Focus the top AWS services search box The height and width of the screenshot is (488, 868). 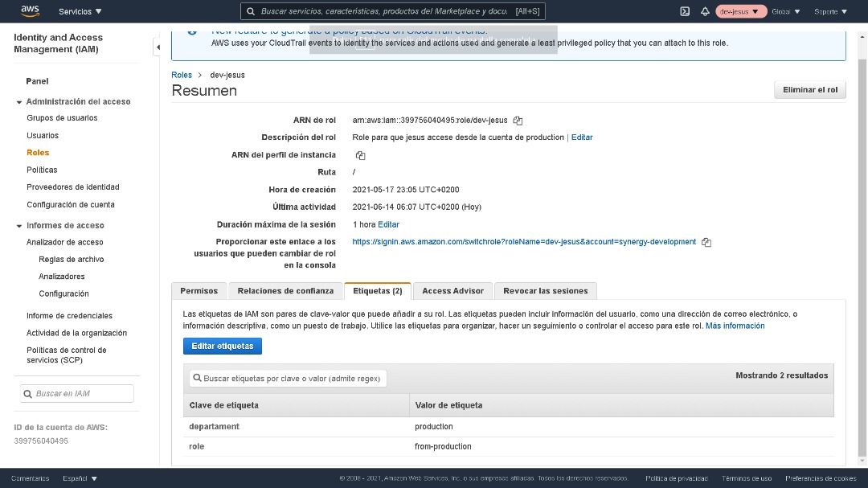click(392, 11)
